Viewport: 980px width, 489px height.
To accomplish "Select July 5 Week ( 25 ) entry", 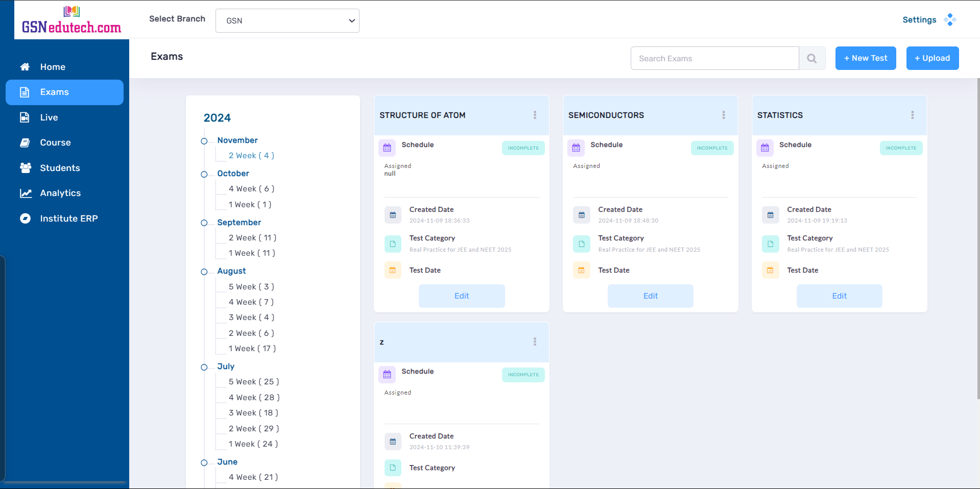I will (x=253, y=382).
